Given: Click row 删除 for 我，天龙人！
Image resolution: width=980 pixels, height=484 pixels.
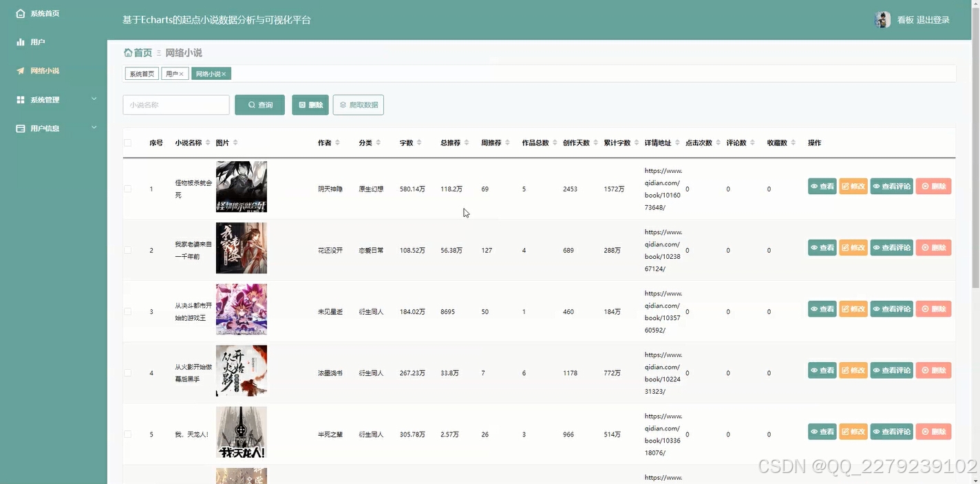Looking at the screenshot, I should 934,432.
